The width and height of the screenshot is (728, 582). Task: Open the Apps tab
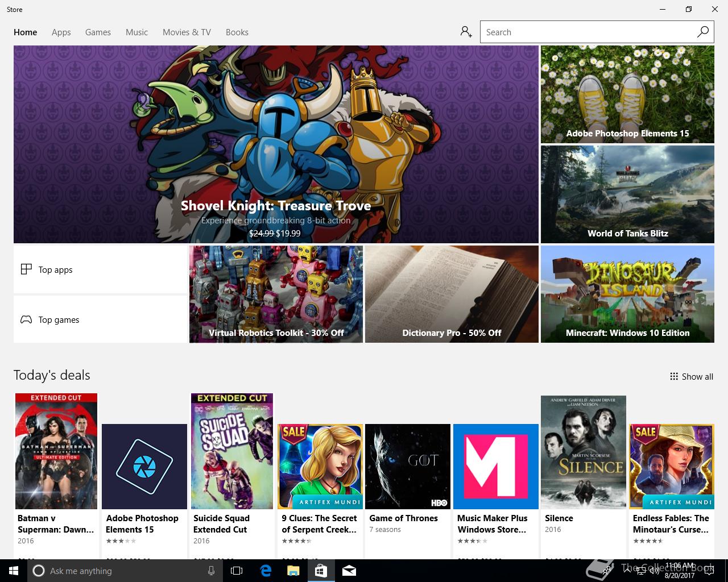(61, 32)
